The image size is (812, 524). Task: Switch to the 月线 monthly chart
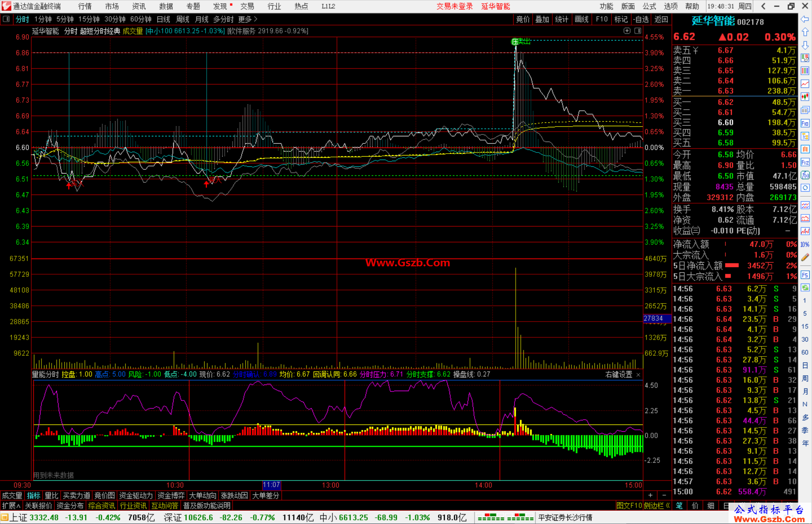[201, 19]
